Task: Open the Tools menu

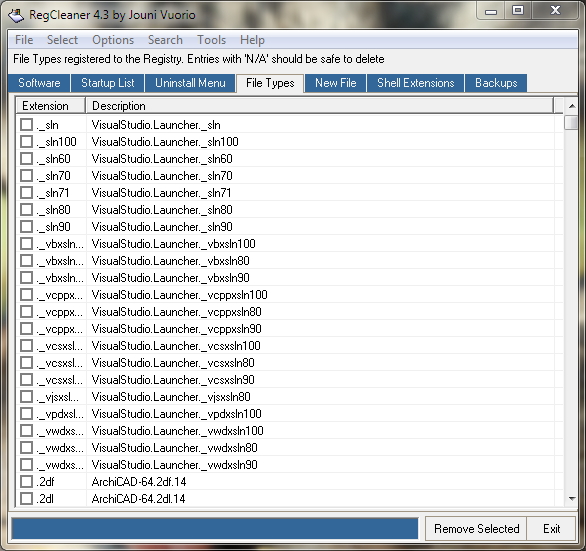Action: coord(212,40)
